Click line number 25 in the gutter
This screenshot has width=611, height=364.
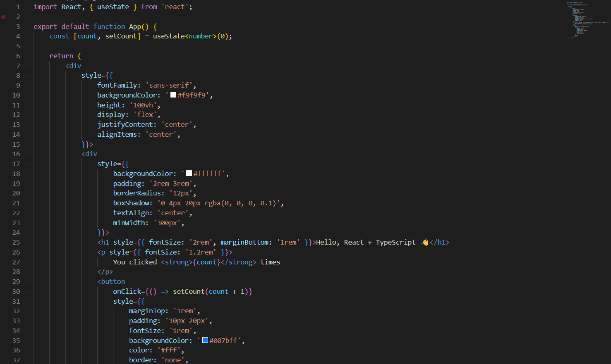[x=16, y=243]
